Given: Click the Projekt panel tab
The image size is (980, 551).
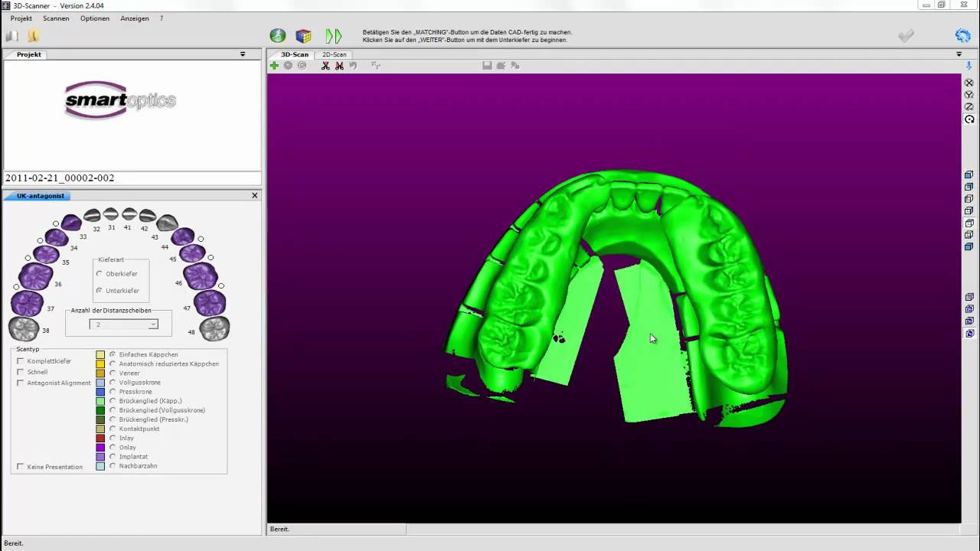Looking at the screenshot, I should (x=29, y=54).
